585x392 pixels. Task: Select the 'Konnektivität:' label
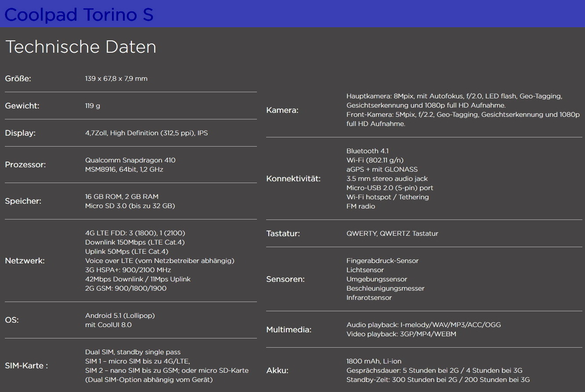pyautogui.click(x=293, y=179)
